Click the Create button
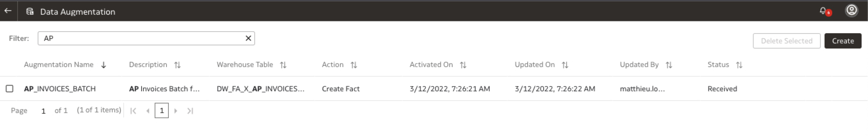 (x=843, y=41)
